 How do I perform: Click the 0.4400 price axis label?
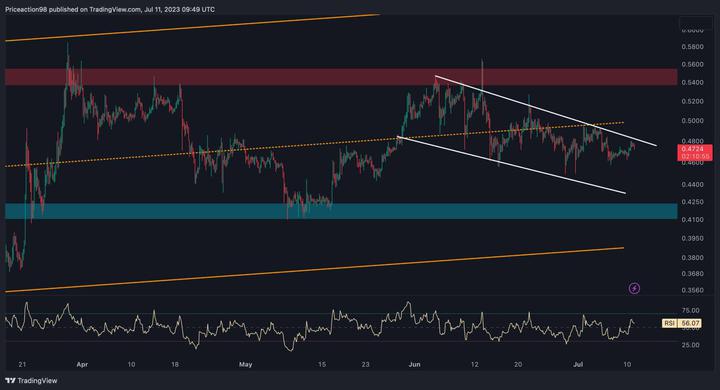[692, 184]
